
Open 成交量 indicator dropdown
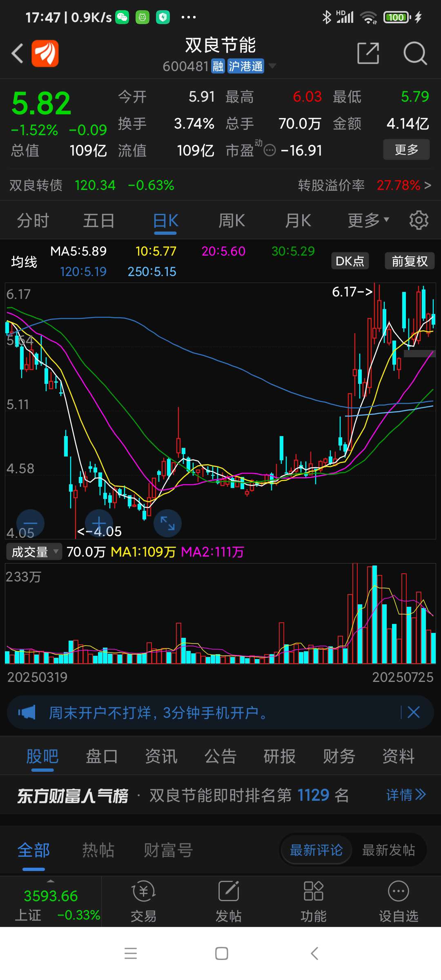tap(34, 552)
